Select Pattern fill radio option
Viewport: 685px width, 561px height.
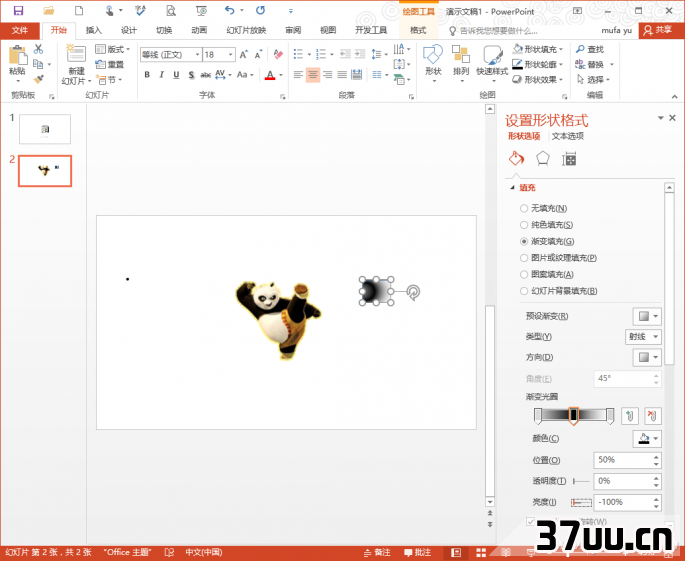pos(524,274)
